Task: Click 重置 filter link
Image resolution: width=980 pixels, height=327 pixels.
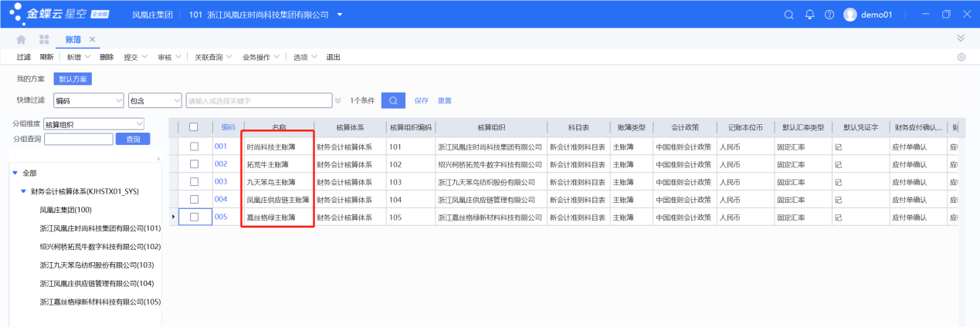Action: pyautogui.click(x=445, y=100)
